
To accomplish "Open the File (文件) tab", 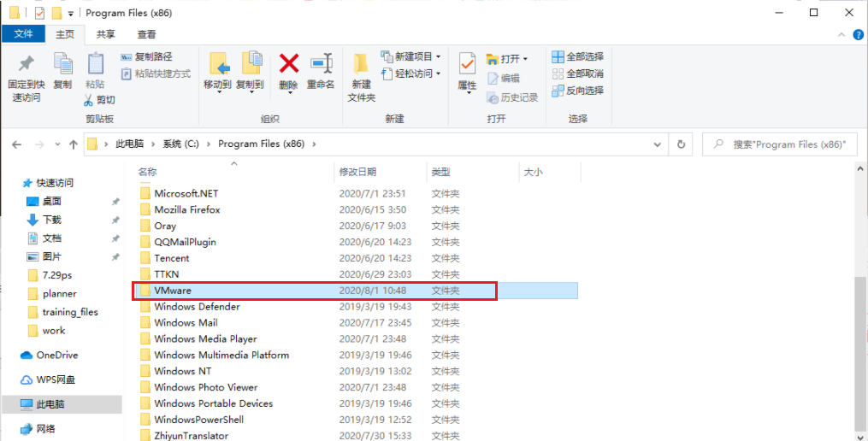I will 23,33.
